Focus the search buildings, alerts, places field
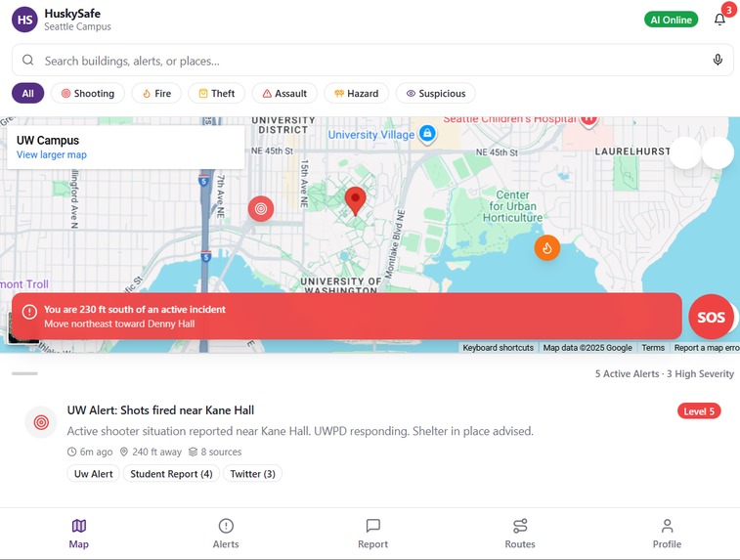The image size is (740, 560). coord(372,61)
